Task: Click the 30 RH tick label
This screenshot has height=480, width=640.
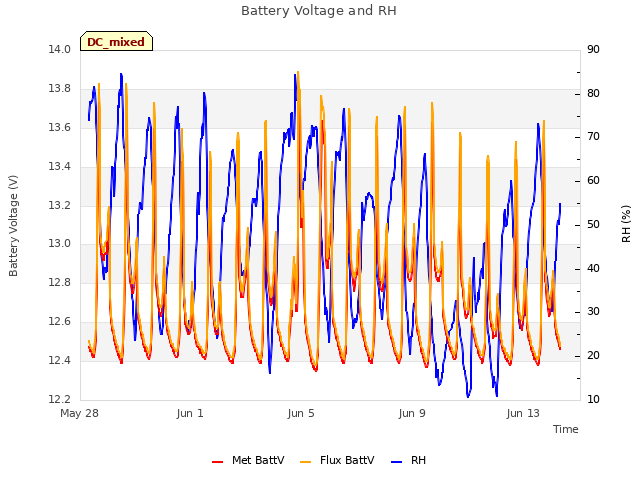Action: [593, 311]
